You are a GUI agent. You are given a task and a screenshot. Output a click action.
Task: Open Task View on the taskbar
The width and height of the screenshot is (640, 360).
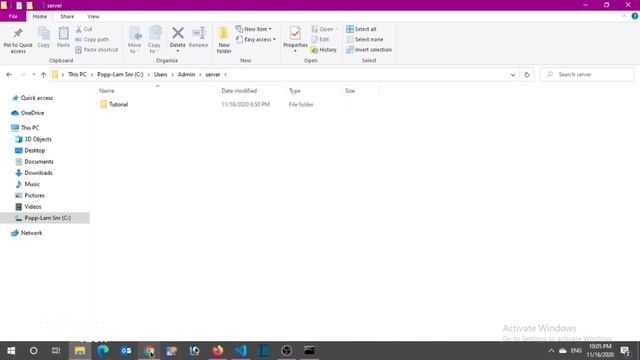click(x=56, y=350)
